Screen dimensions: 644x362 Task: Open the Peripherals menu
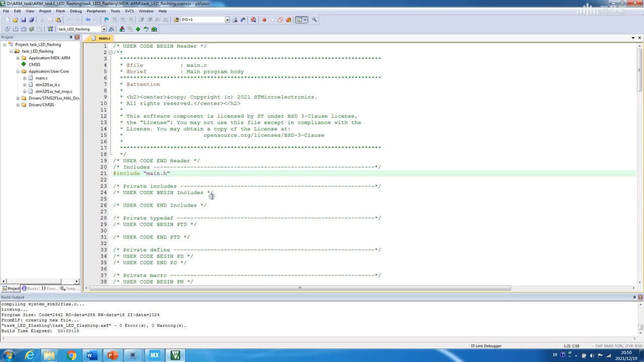click(x=96, y=11)
